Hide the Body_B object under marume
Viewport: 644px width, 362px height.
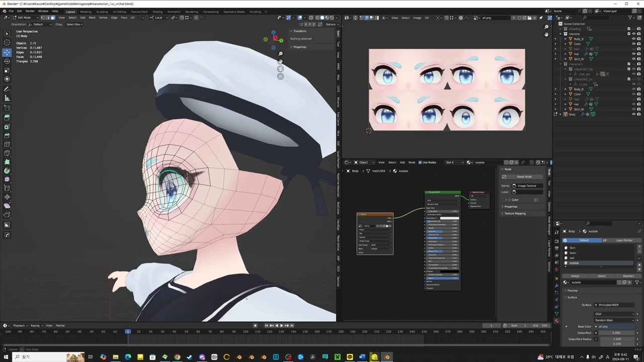pyautogui.click(x=633, y=39)
